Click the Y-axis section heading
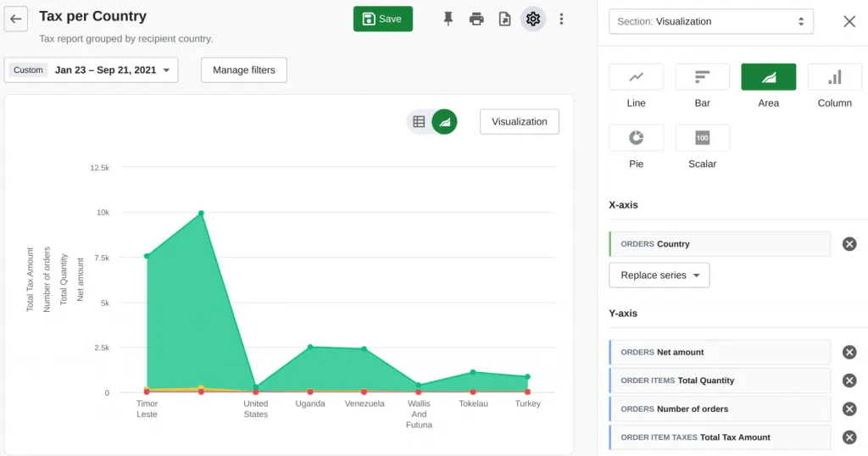 (623, 314)
